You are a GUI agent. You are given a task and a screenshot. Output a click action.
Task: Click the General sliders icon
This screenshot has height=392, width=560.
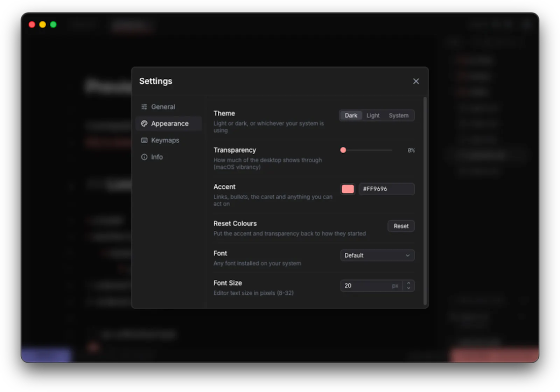click(x=144, y=107)
